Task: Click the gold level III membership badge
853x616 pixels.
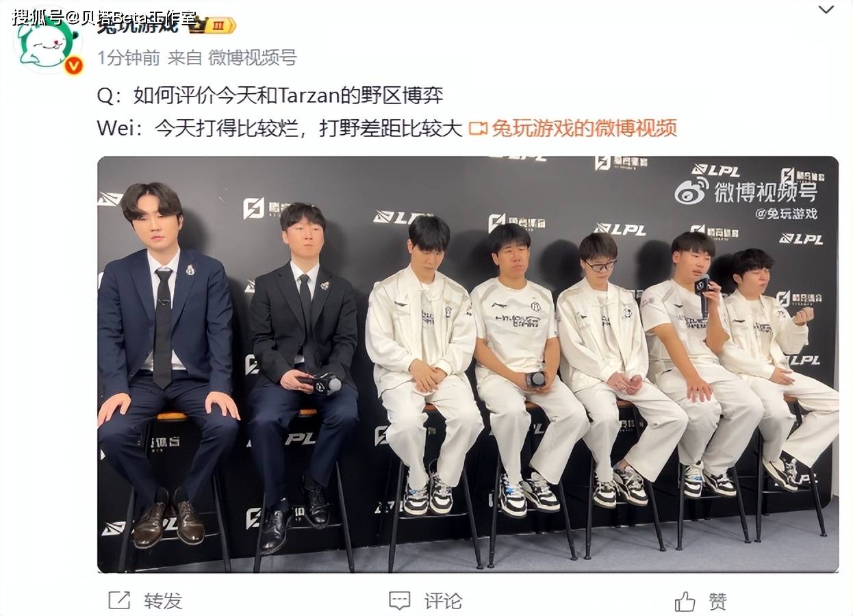Action: 212,26
